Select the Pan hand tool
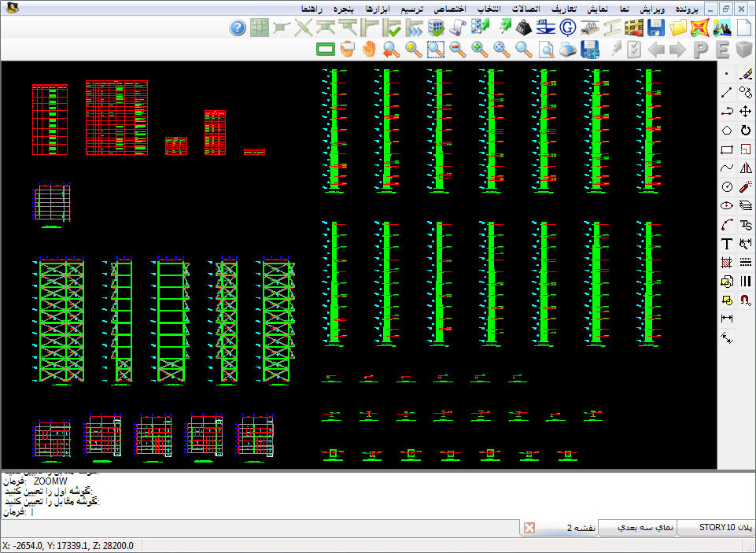This screenshot has height=553, width=756. (369, 50)
